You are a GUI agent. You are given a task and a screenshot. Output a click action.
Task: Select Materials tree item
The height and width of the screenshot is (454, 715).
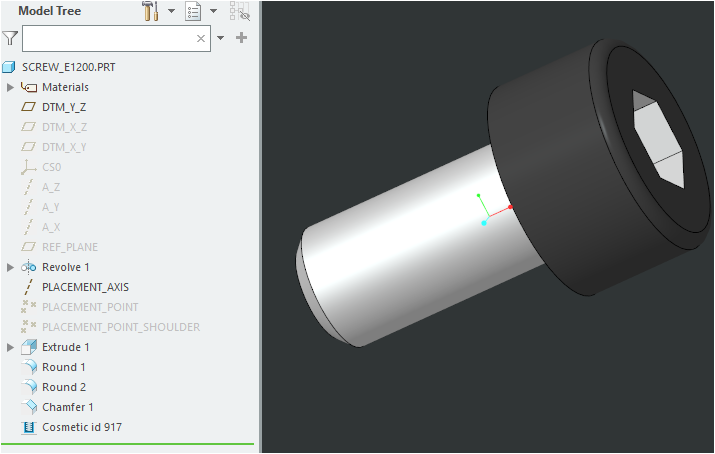point(65,87)
